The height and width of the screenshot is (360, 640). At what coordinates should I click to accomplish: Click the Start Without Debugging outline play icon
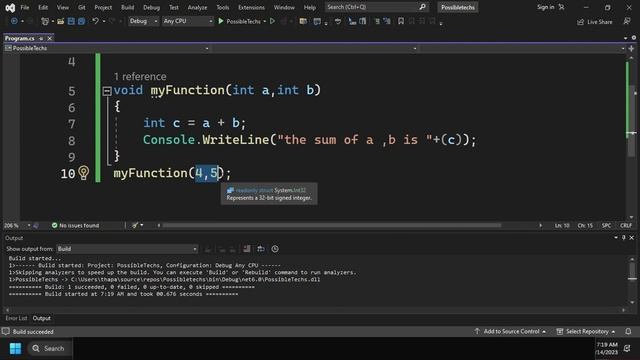point(272,21)
